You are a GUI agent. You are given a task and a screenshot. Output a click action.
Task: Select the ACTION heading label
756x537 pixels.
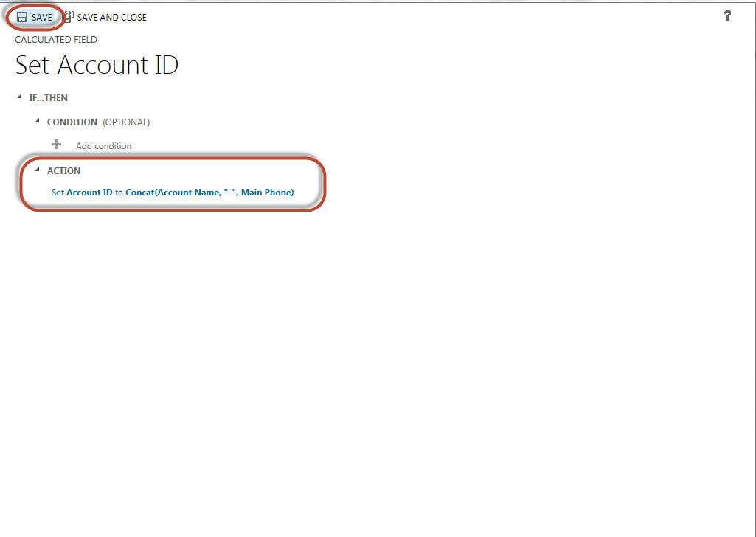pos(63,171)
